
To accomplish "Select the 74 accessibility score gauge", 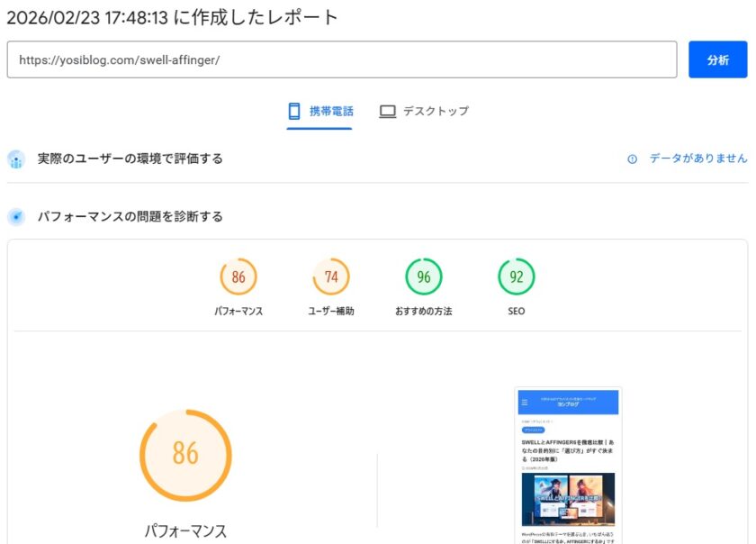I will [331, 277].
